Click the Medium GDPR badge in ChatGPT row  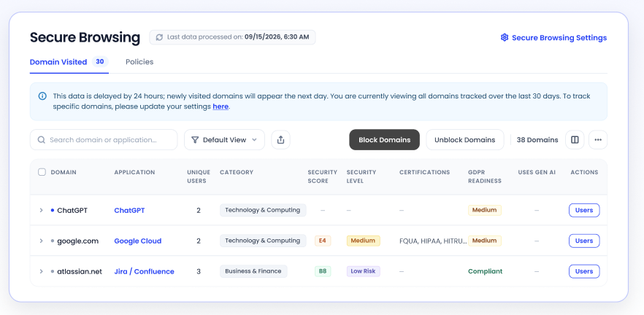click(485, 211)
